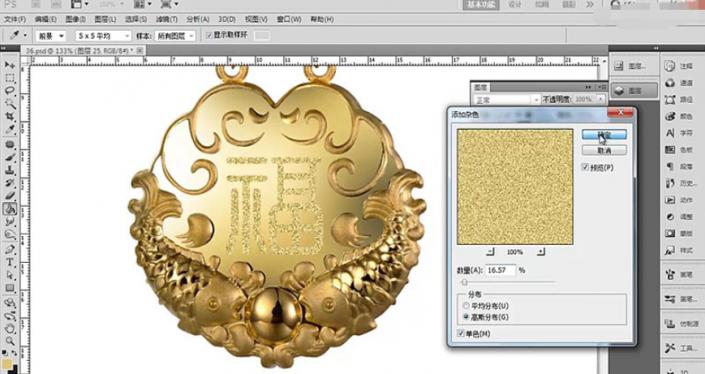The height and width of the screenshot is (374, 705).
Task: Toggle the 显示取样环 checkbox
Action: 209,35
